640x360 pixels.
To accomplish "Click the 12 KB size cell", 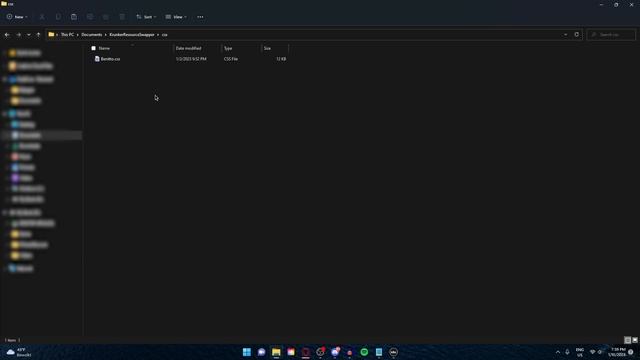I will pos(281,59).
